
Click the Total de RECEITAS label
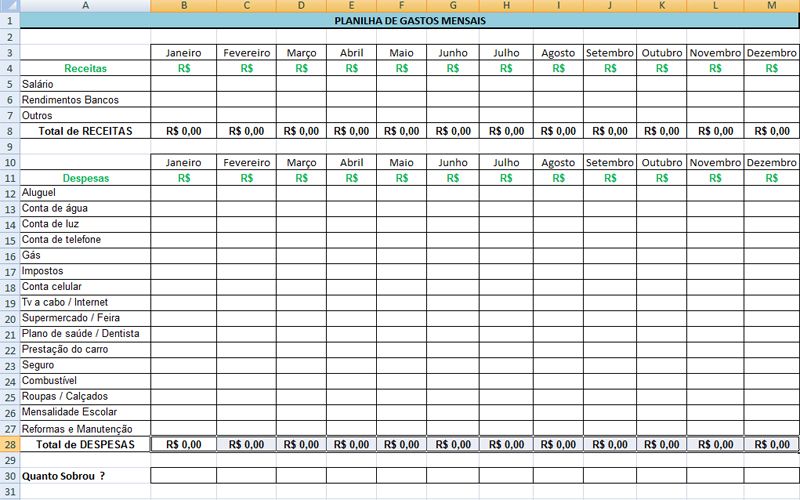[x=85, y=131]
